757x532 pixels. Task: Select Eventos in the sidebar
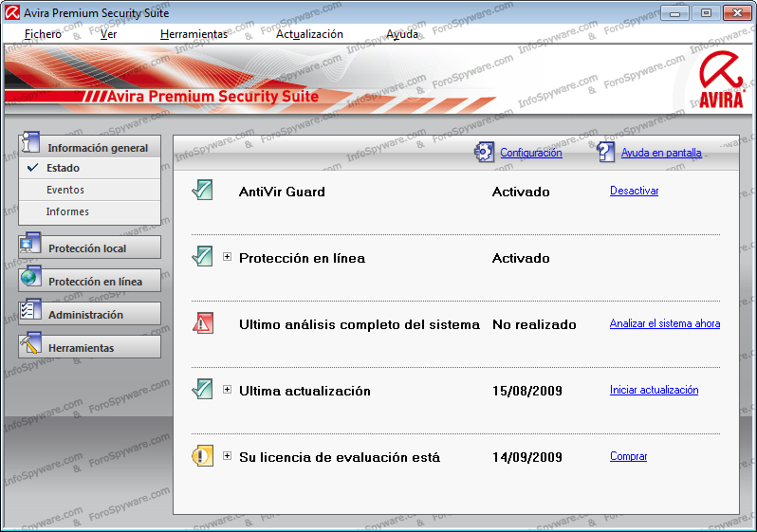pyautogui.click(x=89, y=190)
